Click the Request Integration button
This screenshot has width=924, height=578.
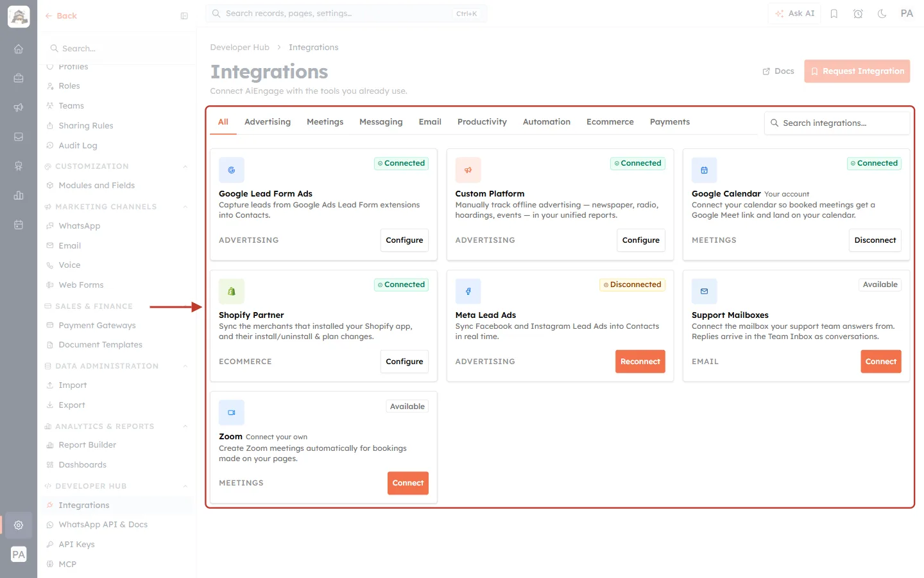857,71
